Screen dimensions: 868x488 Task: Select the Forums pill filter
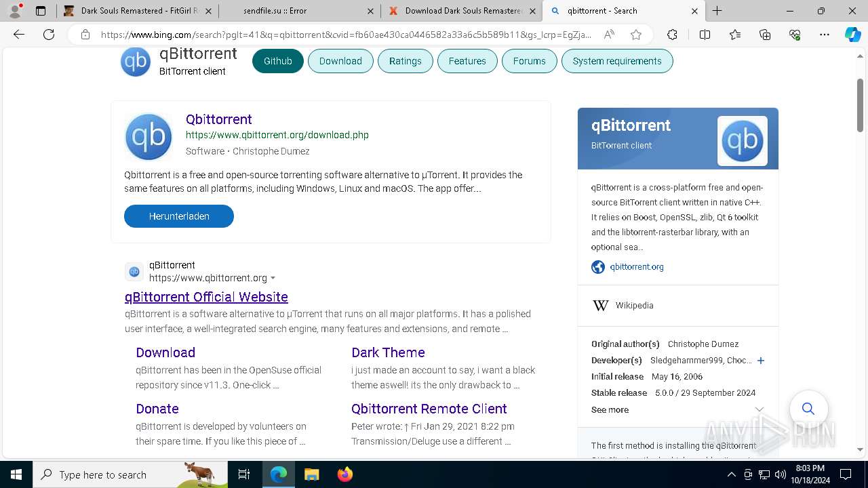pyautogui.click(x=530, y=61)
